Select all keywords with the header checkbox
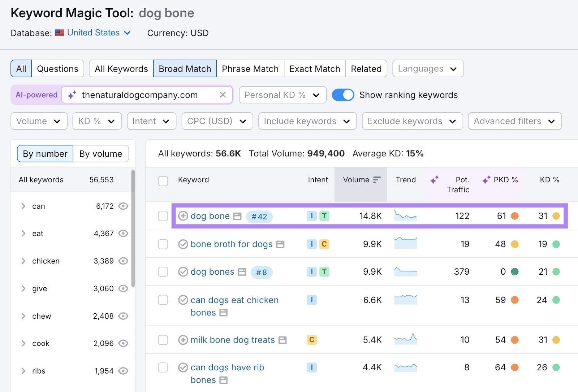Image resolution: width=578 pixels, height=392 pixels. tap(163, 181)
